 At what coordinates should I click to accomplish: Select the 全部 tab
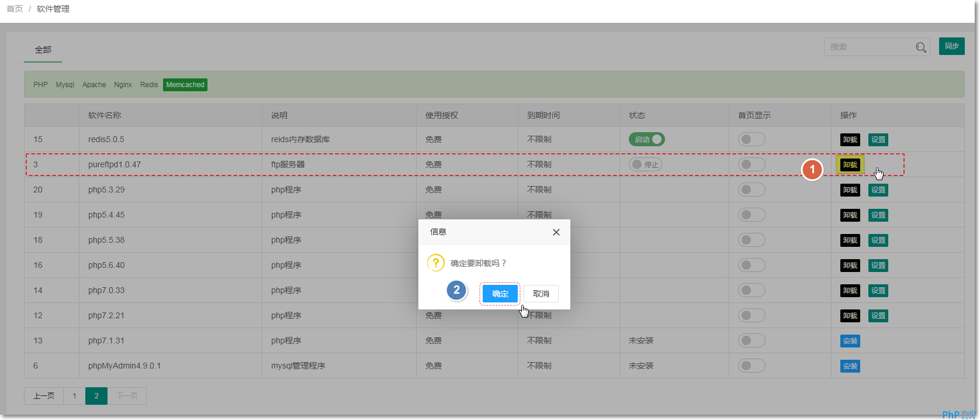pos(43,50)
